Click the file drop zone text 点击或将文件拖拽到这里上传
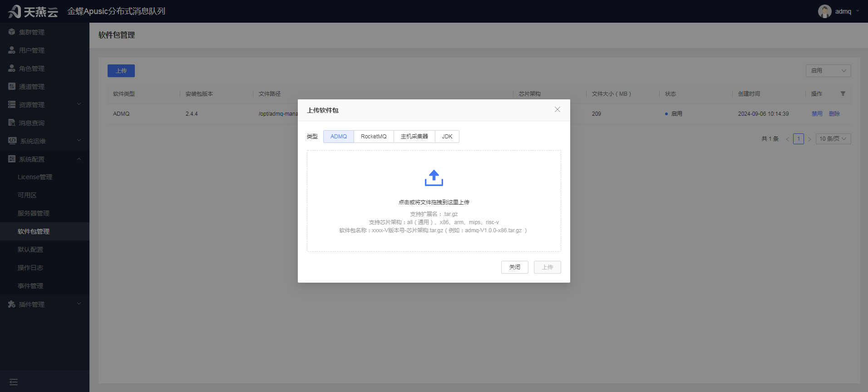The image size is (868, 392). click(x=434, y=202)
